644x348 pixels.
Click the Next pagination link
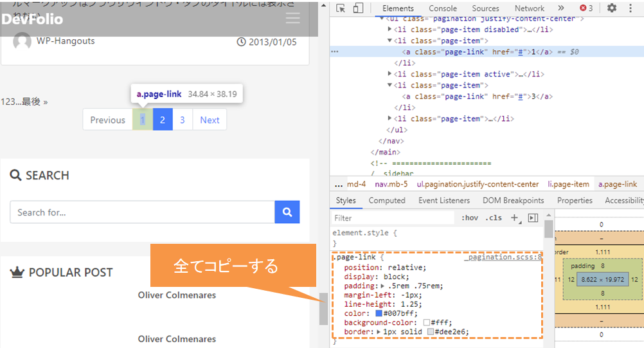tap(210, 120)
